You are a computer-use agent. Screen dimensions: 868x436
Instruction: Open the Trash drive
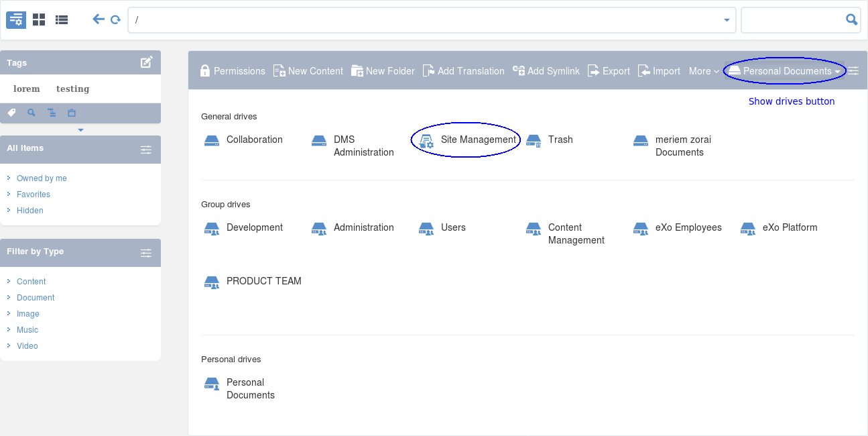tap(550, 140)
